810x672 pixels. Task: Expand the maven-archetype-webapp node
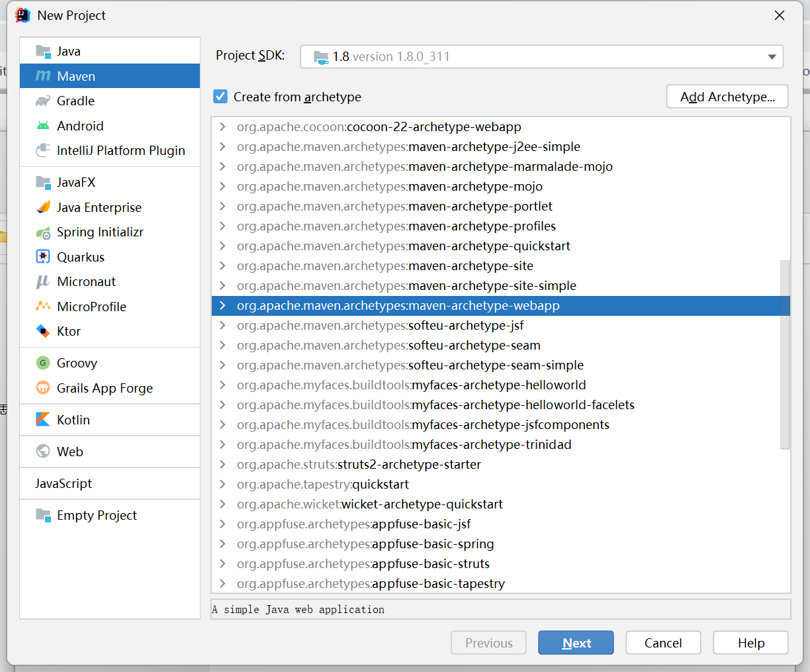[222, 306]
